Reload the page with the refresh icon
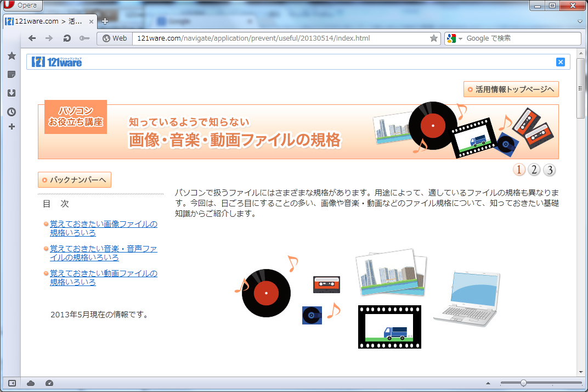Screen dimensions: 588x392 click(x=67, y=38)
